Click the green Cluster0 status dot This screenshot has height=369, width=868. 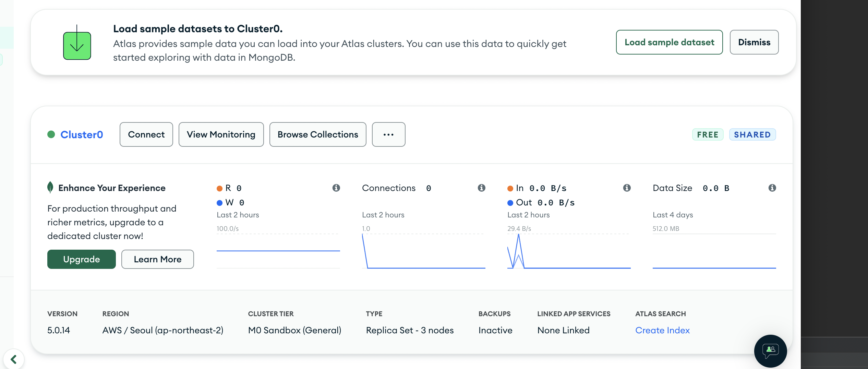coord(51,134)
